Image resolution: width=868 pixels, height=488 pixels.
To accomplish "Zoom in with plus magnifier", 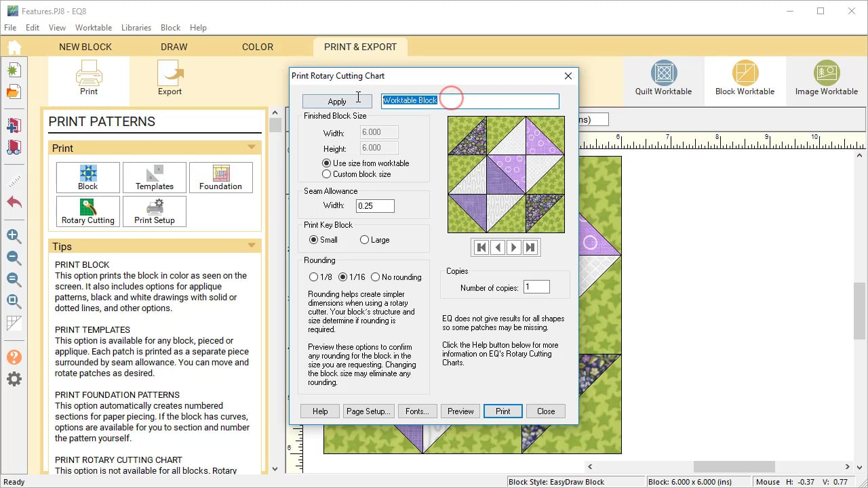I will pos(14,236).
